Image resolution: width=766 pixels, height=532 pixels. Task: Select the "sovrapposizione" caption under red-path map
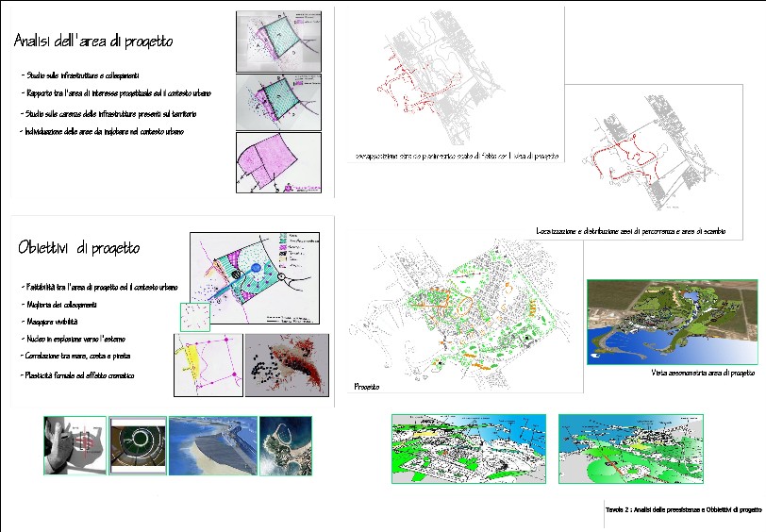coord(457,157)
